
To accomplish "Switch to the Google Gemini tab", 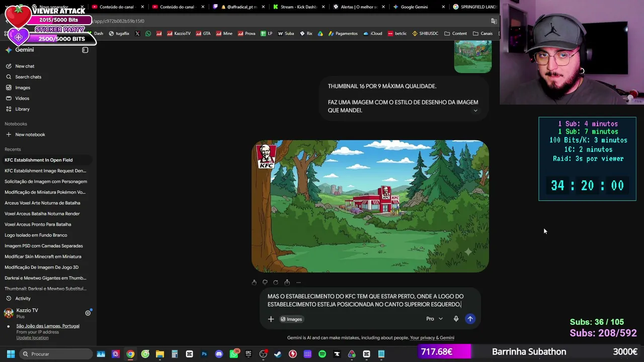I will 414,7.
